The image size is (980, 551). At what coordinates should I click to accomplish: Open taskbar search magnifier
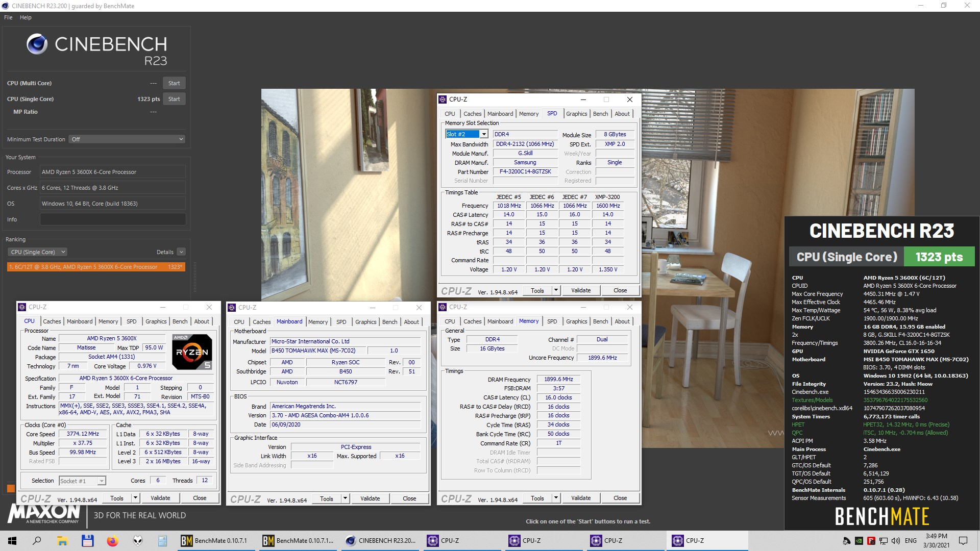point(37,541)
